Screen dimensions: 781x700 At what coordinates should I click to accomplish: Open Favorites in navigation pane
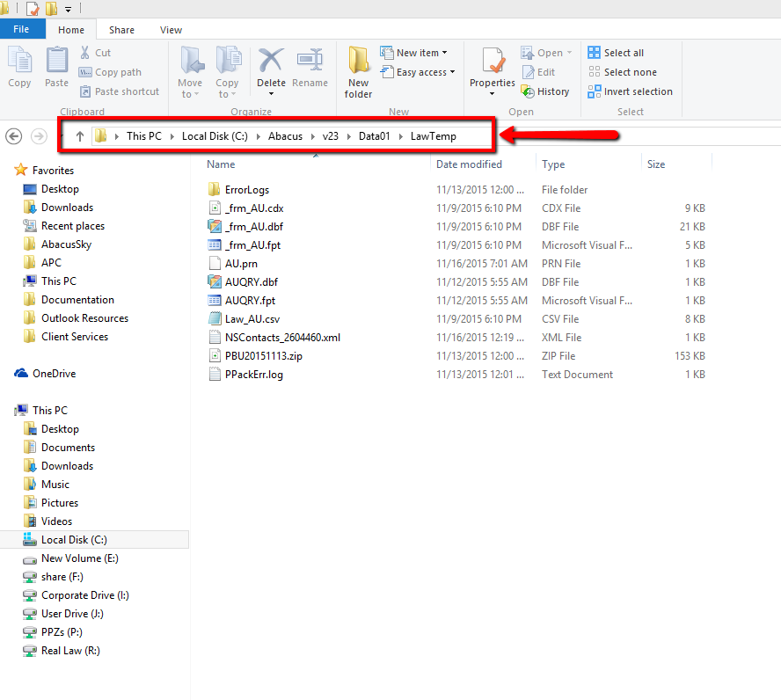[53, 171]
